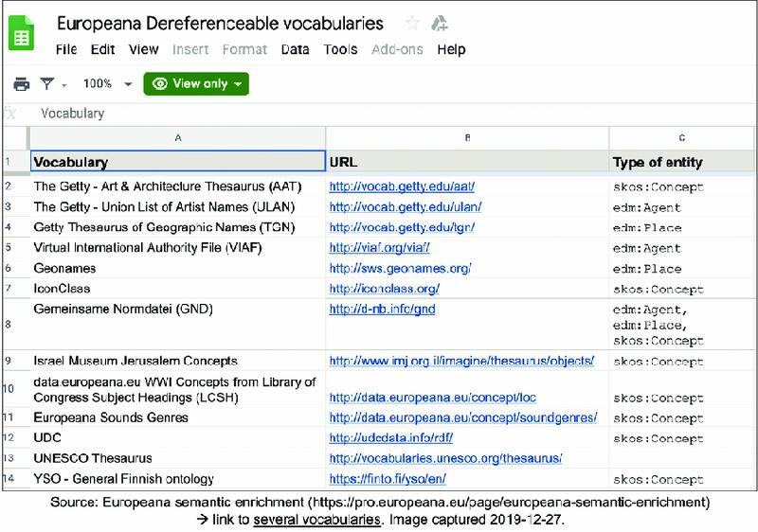758x532 pixels.
Task: Open the Help menu
Action: 451,49
